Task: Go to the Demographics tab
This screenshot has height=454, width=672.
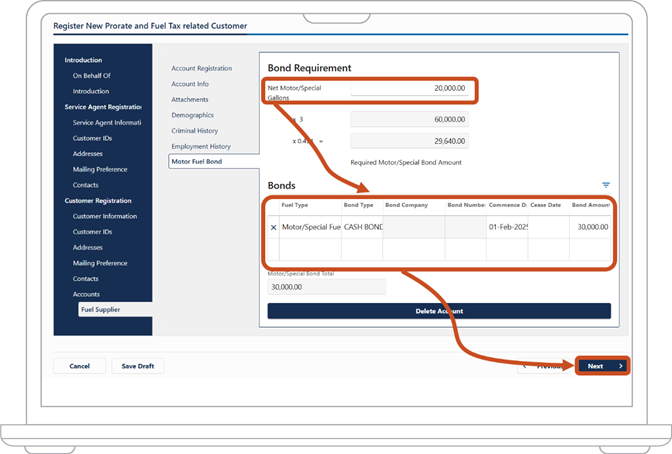Action: (x=192, y=115)
